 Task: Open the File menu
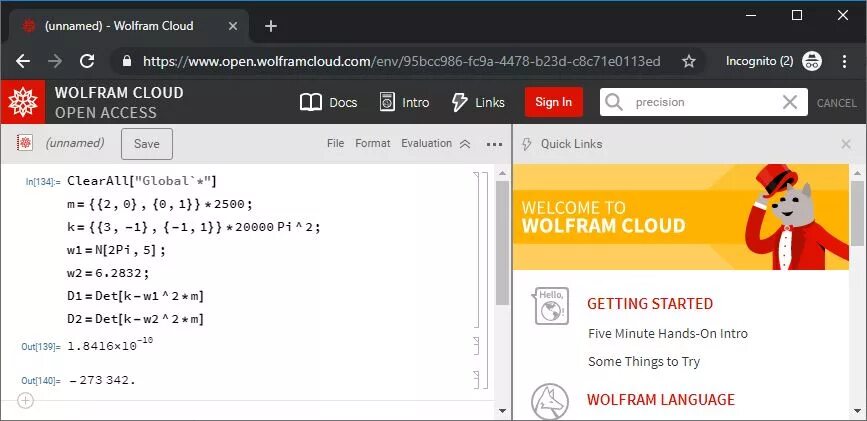coord(336,143)
